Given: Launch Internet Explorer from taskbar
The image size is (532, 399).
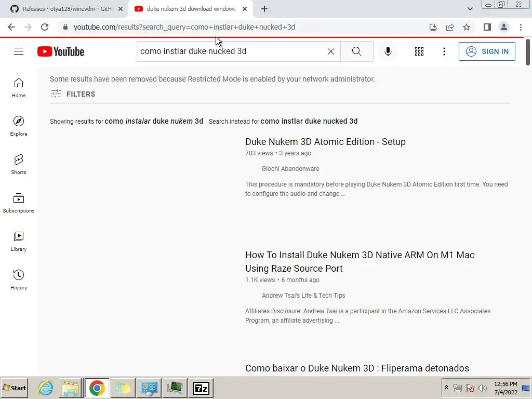Looking at the screenshot, I should click(x=46, y=388).
